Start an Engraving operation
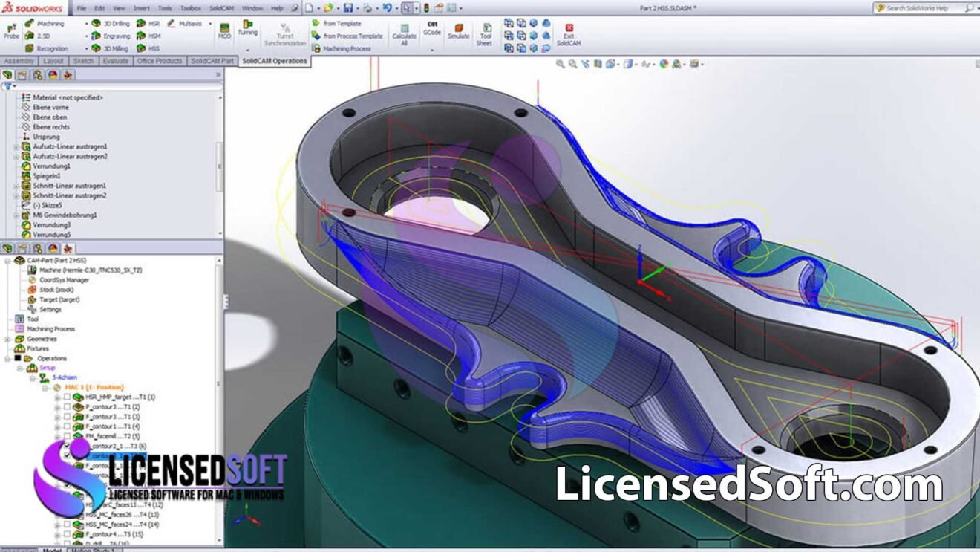The width and height of the screenshot is (980, 552). [x=111, y=36]
